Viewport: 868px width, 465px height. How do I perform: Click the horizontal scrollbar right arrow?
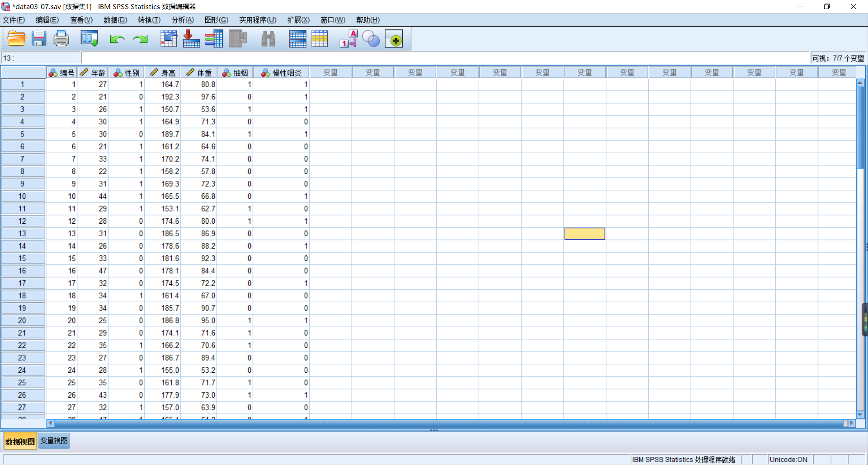point(852,423)
